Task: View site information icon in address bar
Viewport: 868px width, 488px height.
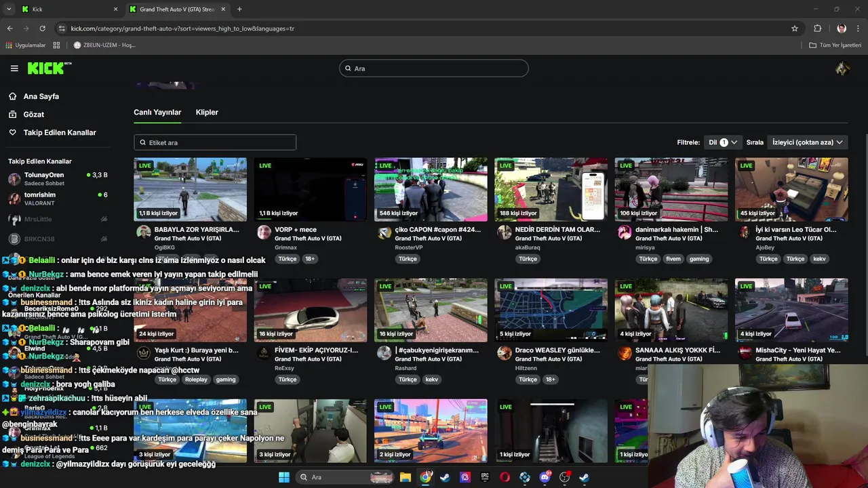Action: pyautogui.click(x=62, y=28)
